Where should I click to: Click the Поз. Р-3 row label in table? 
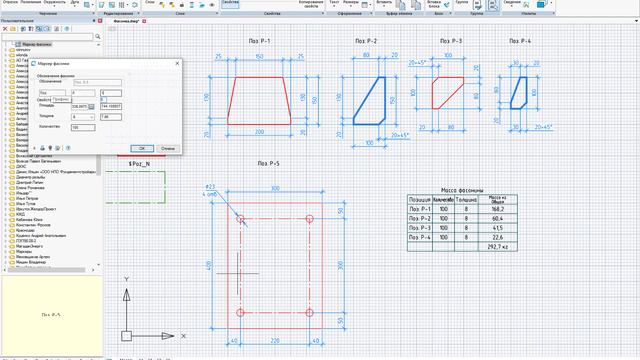pos(420,228)
